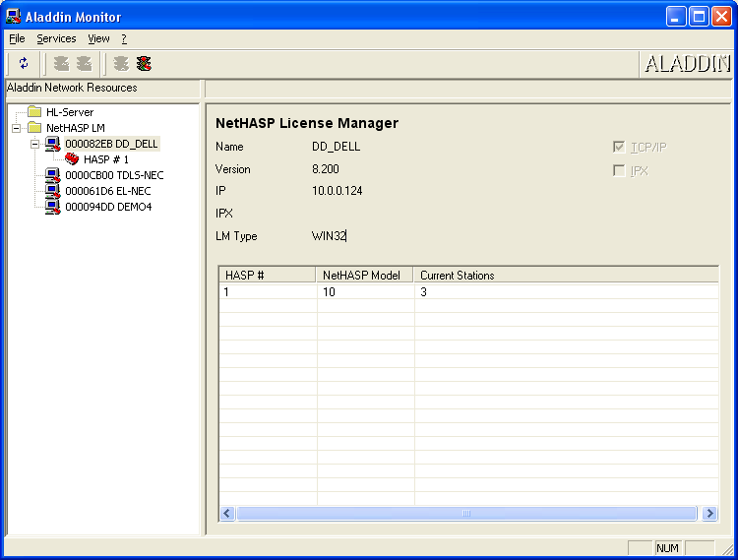Click the red HASP key icon
Image resolution: width=738 pixels, height=560 pixels.
coord(72,159)
